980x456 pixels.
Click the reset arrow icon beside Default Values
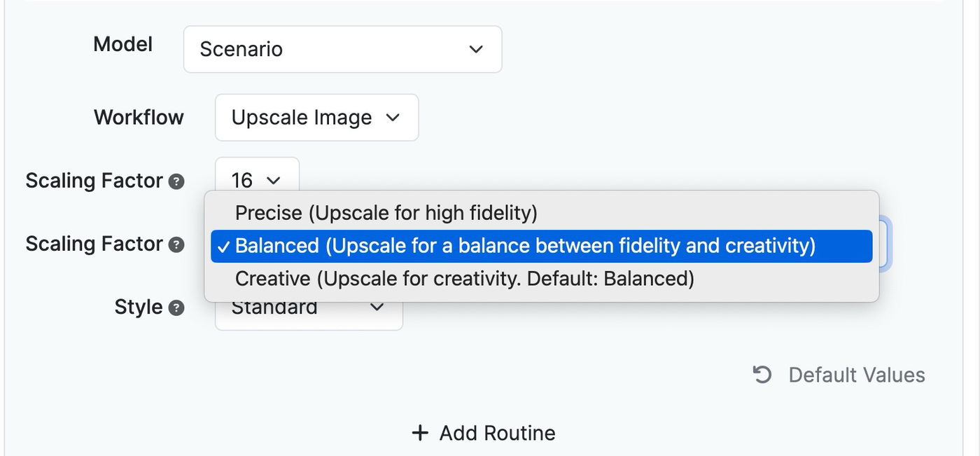click(762, 375)
